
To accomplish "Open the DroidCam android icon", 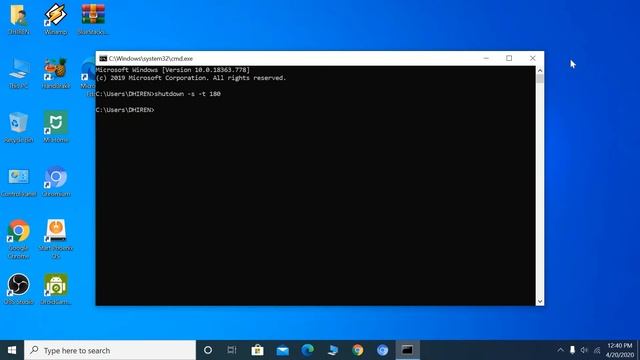I will click(56, 289).
